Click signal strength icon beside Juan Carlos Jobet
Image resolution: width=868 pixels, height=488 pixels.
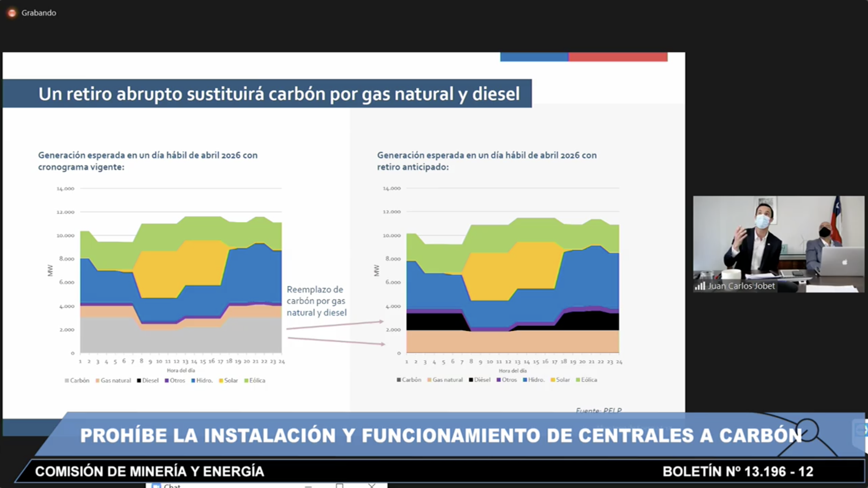click(700, 286)
